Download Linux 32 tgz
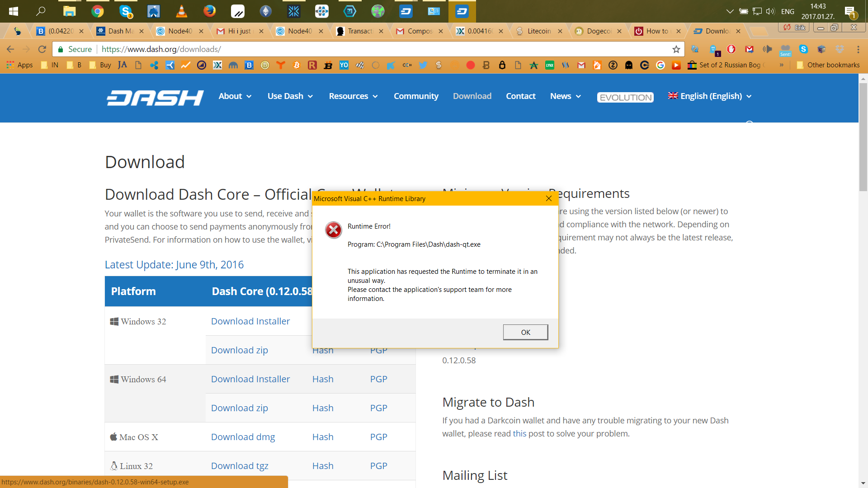The width and height of the screenshot is (868, 488). pos(240,466)
